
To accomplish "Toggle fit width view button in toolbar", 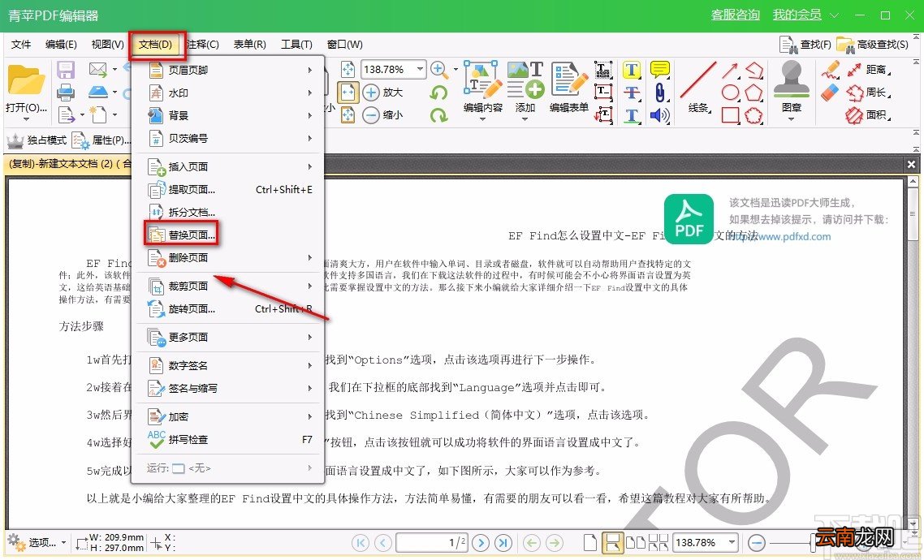I will 348,93.
